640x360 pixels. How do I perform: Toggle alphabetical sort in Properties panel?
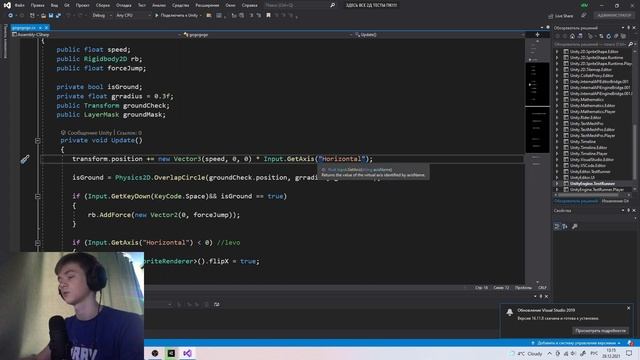[x=565, y=227]
